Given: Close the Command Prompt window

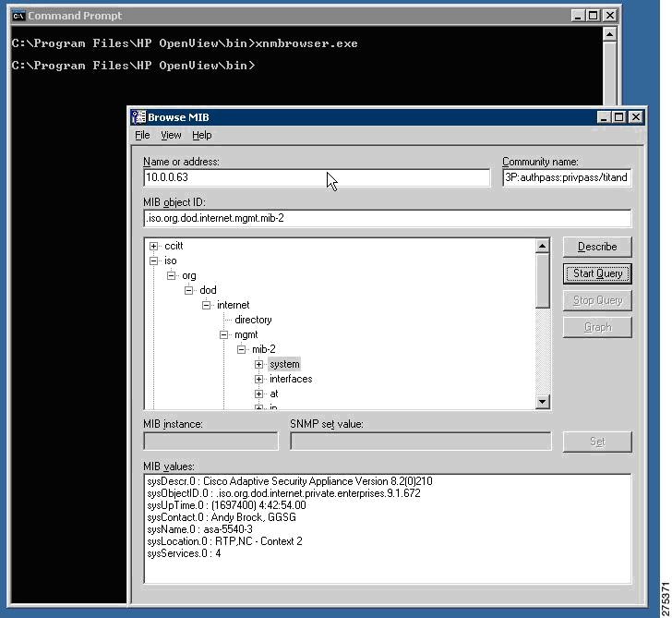Looking at the screenshot, I should coord(610,16).
